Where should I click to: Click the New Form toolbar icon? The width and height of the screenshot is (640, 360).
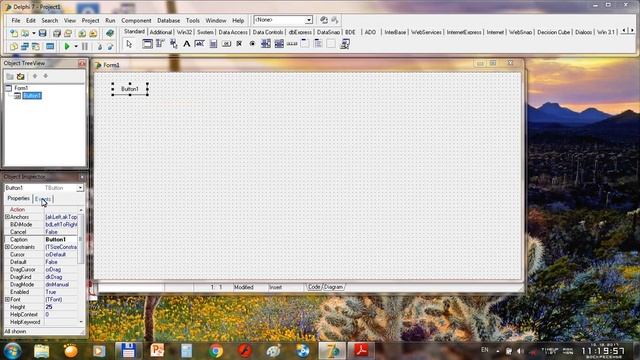tap(50, 46)
